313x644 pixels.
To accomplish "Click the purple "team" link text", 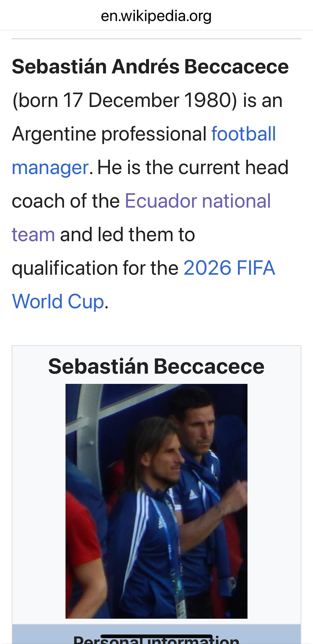I will coord(33,234).
